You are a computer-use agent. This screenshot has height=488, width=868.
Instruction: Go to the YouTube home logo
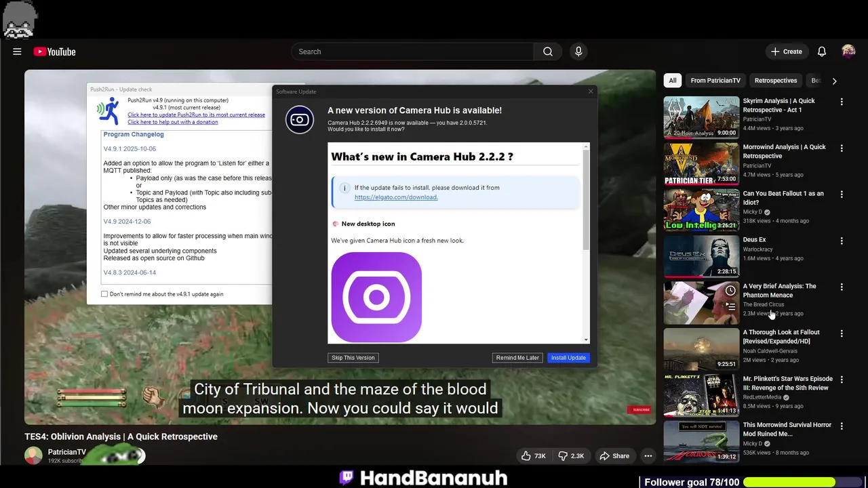(x=54, y=52)
